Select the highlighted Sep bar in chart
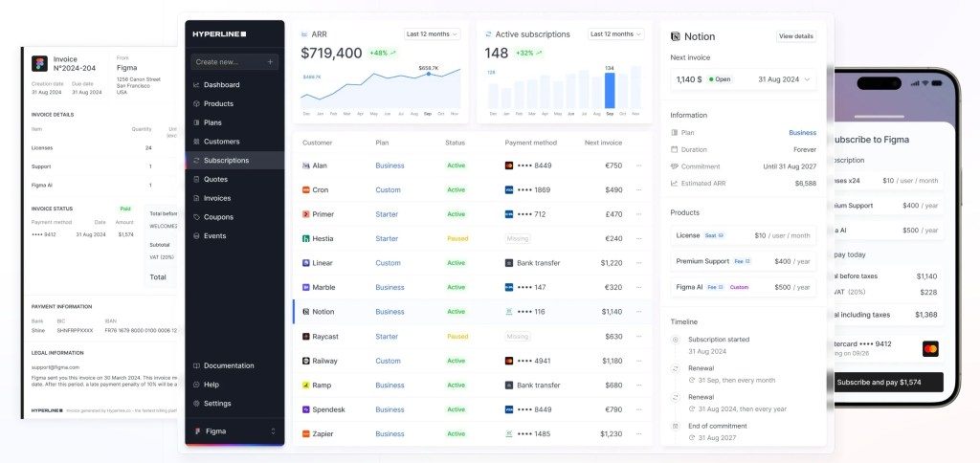Screen dimensions: 980x463 609,90
